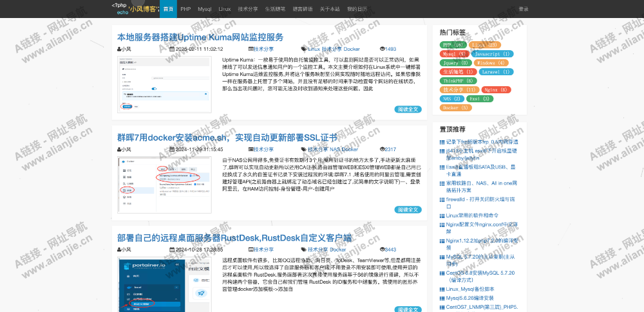Click list icon beside Linux_Mysql备份脚本

click(442, 289)
